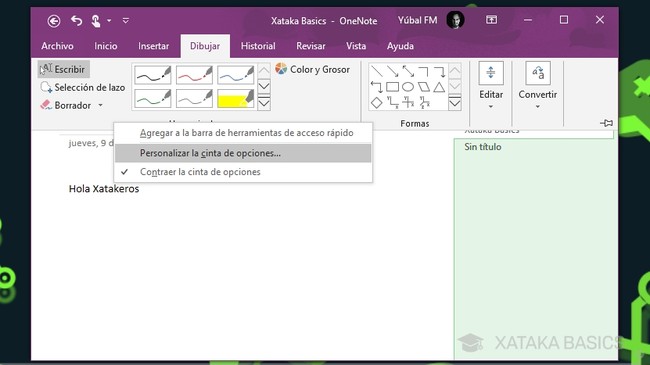Switch to the Inicio tab
This screenshot has width=650, height=365.
pos(106,46)
